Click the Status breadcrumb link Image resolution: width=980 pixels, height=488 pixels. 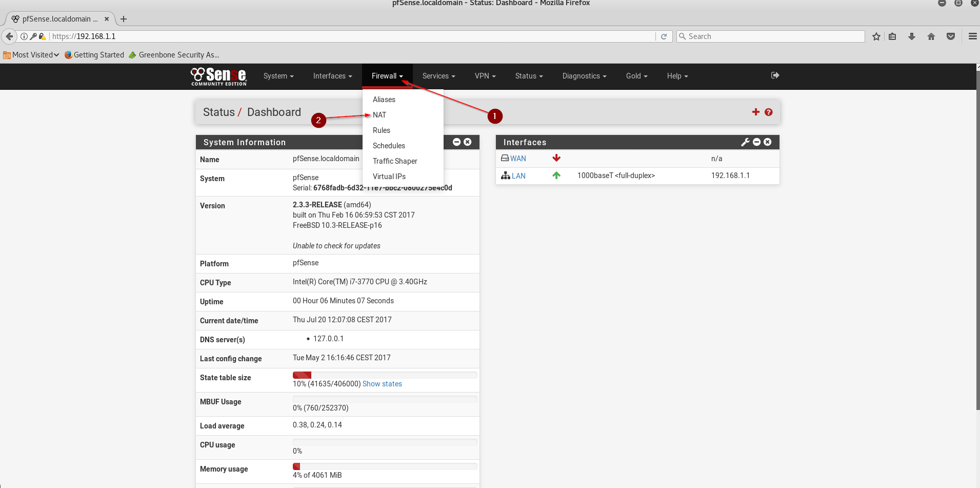pyautogui.click(x=219, y=112)
